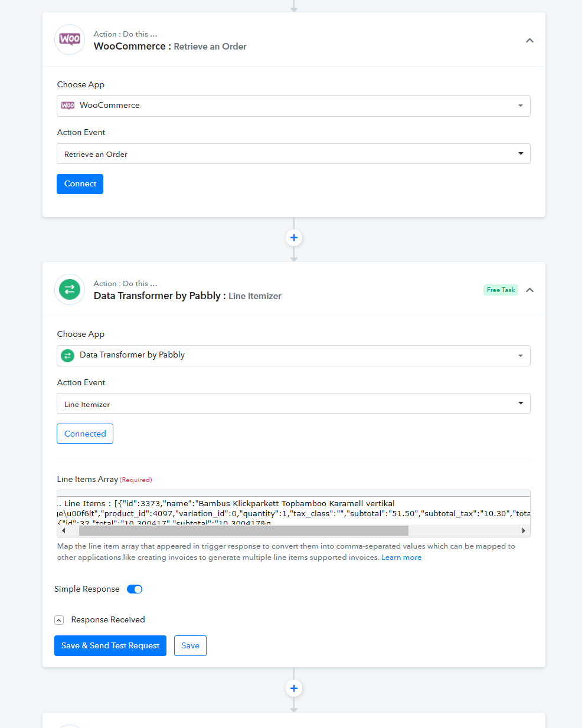Click the small Woo icon in the Choose App field

(x=68, y=106)
